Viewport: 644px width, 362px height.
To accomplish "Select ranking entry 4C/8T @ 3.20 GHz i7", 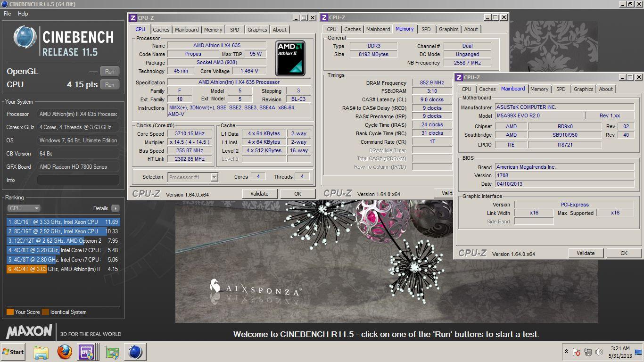I will click(63, 250).
